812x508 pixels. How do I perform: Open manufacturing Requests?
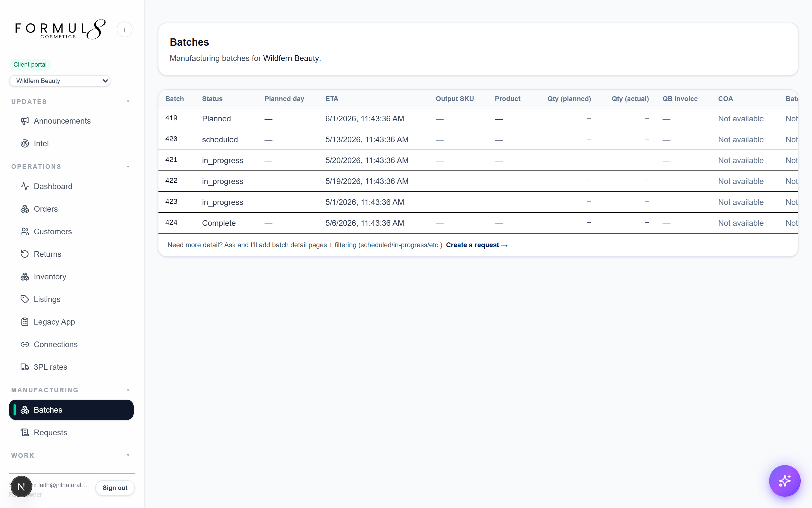(x=71, y=432)
